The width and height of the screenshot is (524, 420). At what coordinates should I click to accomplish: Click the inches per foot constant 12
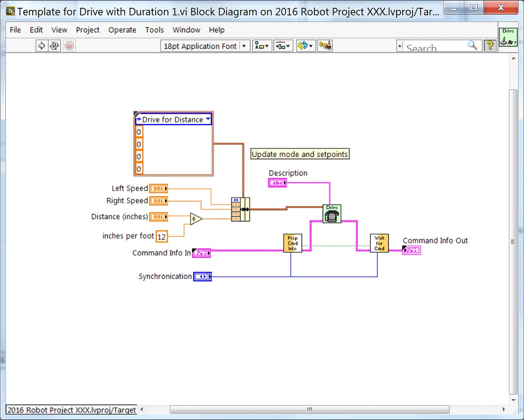[162, 236]
